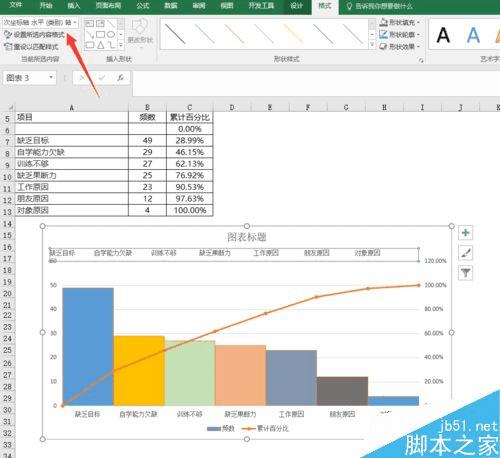Open the 文件 (File) tab

[x=15, y=5]
